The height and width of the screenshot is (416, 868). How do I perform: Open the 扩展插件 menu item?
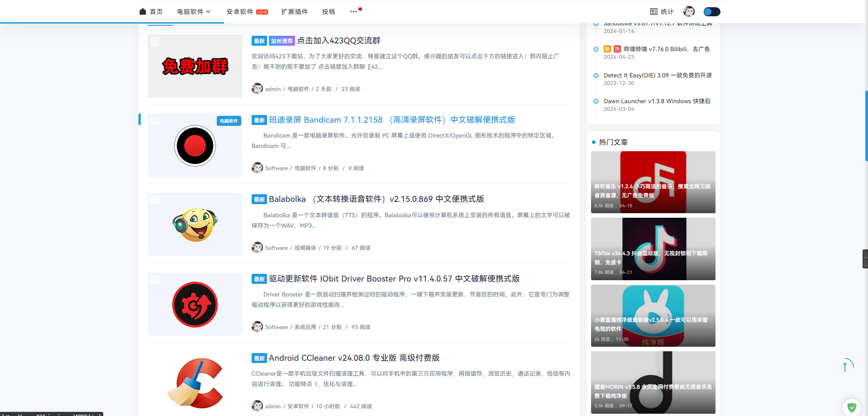294,12
